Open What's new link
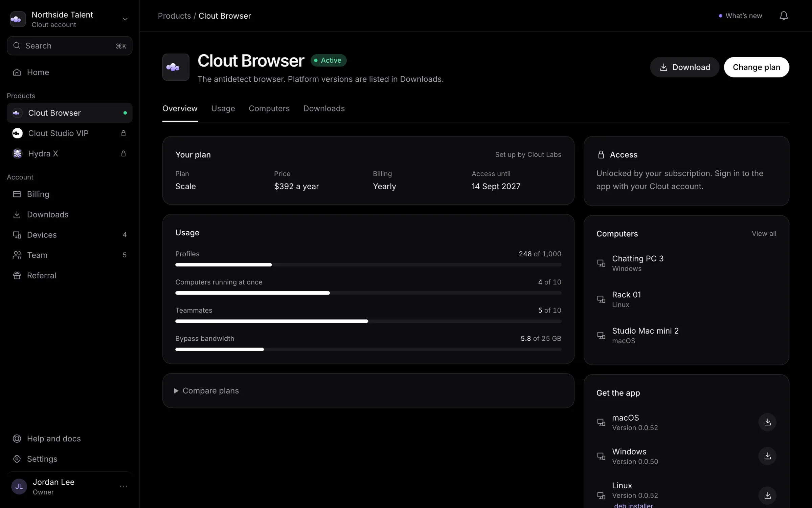The image size is (812, 508). [x=740, y=16]
